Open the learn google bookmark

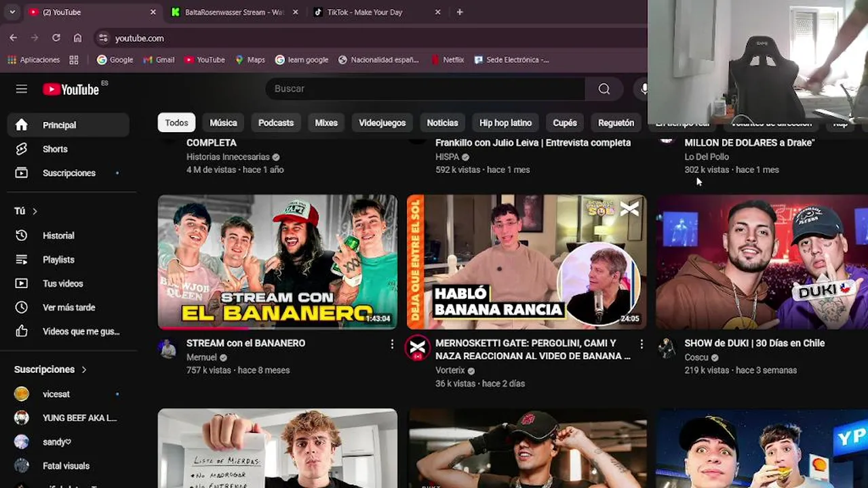302,60
